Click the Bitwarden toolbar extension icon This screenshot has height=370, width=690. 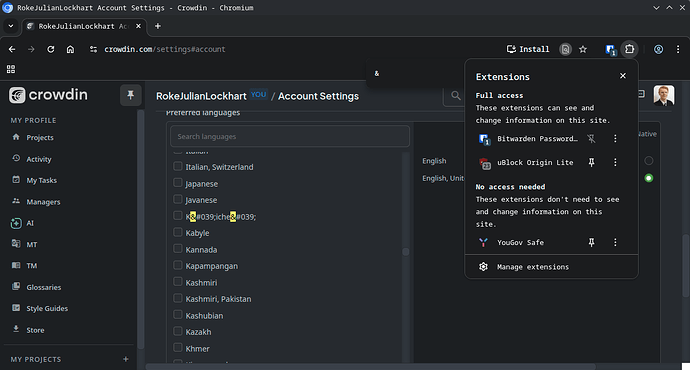point(610,50)
